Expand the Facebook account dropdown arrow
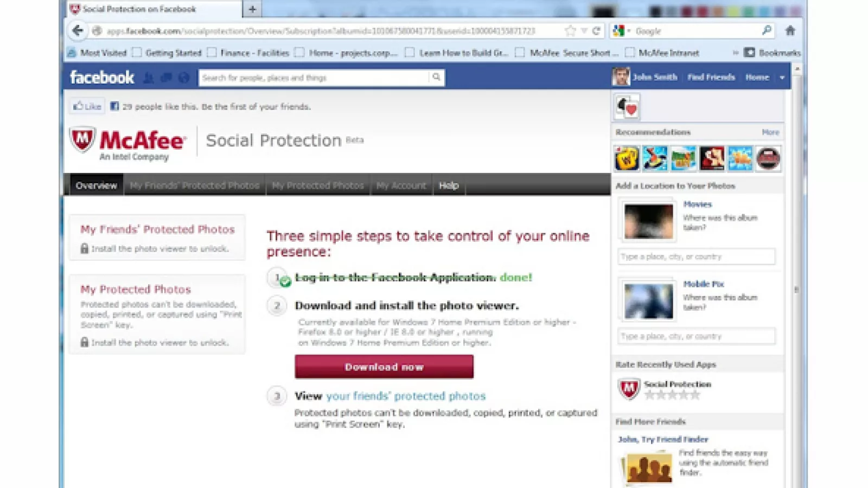The image size is (868, 488). tap(782, 78)
